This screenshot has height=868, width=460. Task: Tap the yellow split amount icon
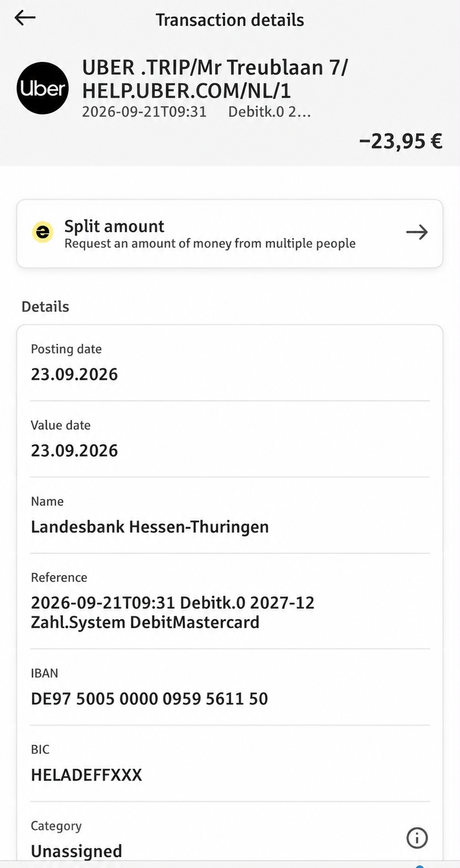tap(42, 233)
